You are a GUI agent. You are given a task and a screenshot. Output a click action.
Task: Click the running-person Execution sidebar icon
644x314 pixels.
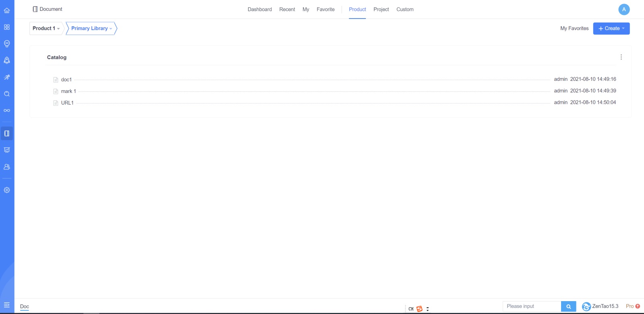[x=7, y=77]
